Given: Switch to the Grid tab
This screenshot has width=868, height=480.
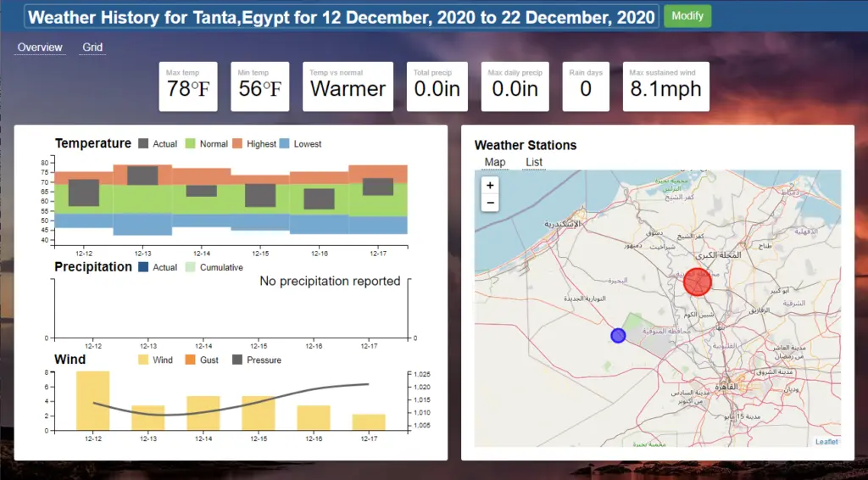Looking at the screenshot, I should coord(92,47).
